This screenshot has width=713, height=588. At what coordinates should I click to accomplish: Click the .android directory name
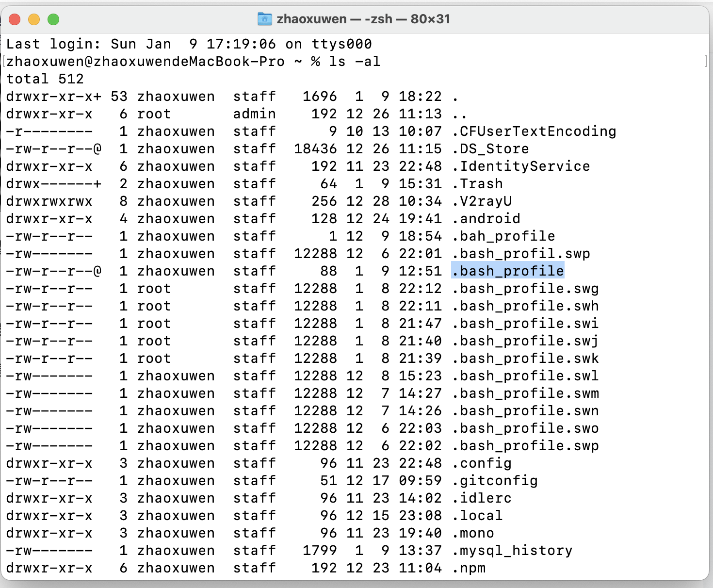[486, 218]
